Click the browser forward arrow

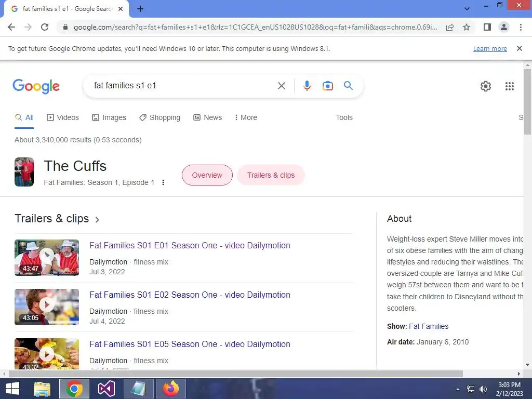(x=28, y=27)
